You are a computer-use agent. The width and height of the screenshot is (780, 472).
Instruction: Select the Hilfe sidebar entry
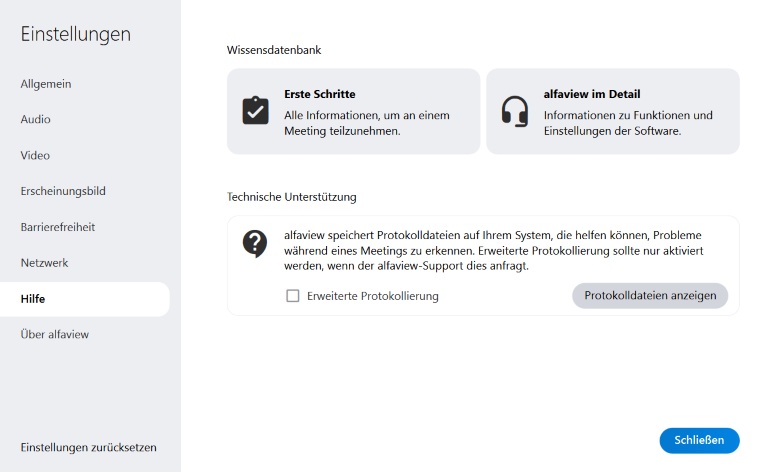tap(33, 299)
